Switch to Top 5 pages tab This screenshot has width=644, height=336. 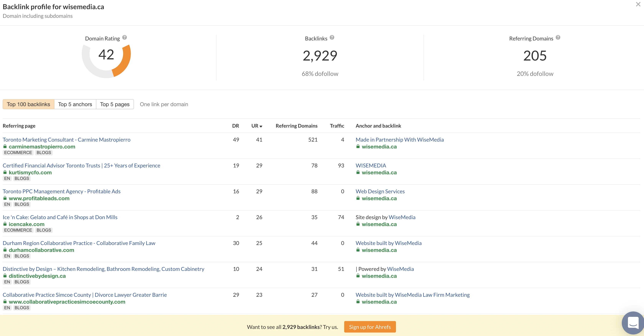click(115, 104)
